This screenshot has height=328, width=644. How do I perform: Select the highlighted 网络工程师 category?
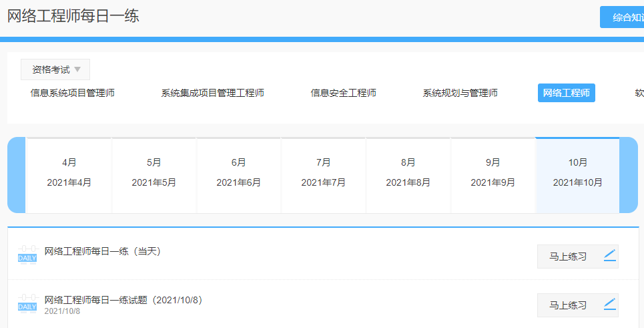tap(566, 93)
